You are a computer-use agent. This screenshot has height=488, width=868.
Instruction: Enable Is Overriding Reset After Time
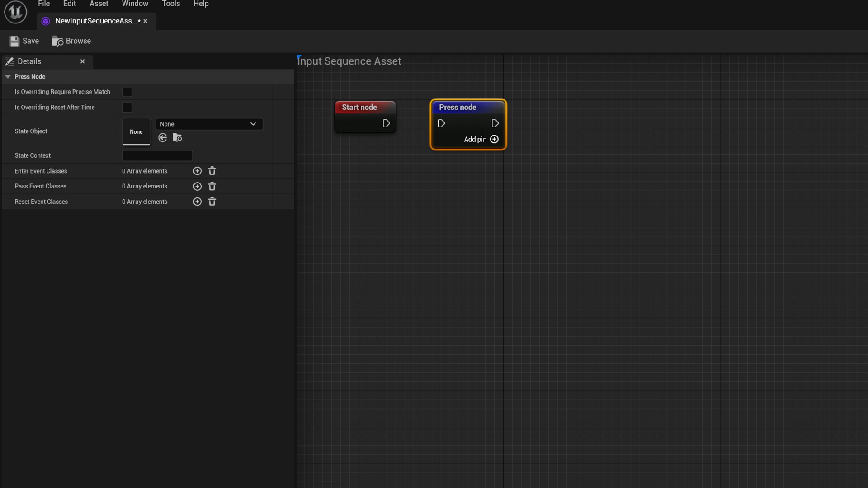click(x=127, y=108)
